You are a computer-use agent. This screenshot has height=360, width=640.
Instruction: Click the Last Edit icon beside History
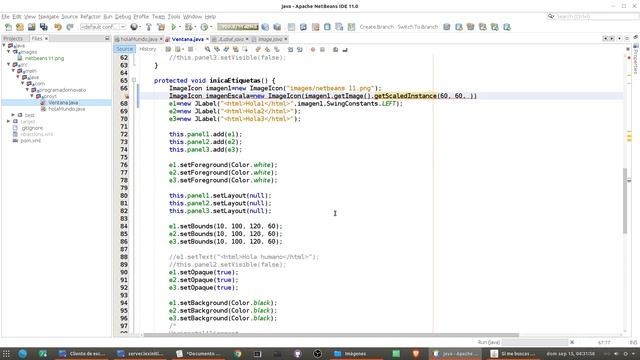click(168, 49)
